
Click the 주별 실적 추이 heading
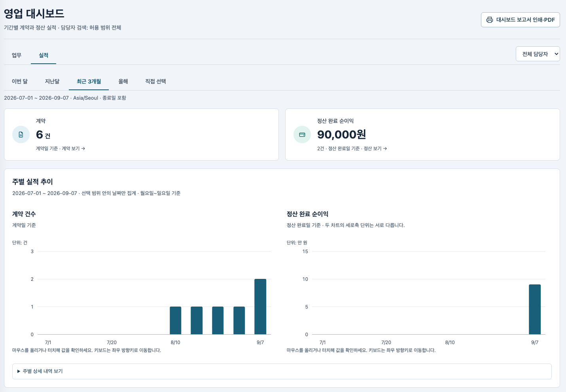(32, 182)
